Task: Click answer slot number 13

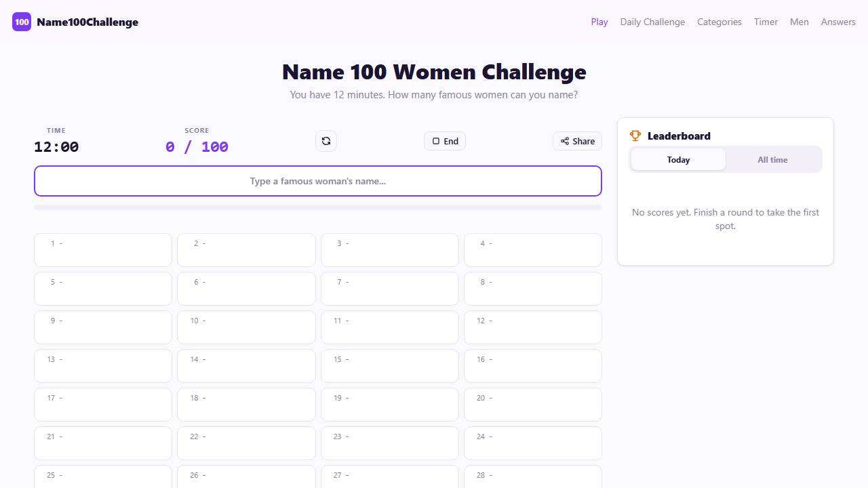Action: point(103,366)
